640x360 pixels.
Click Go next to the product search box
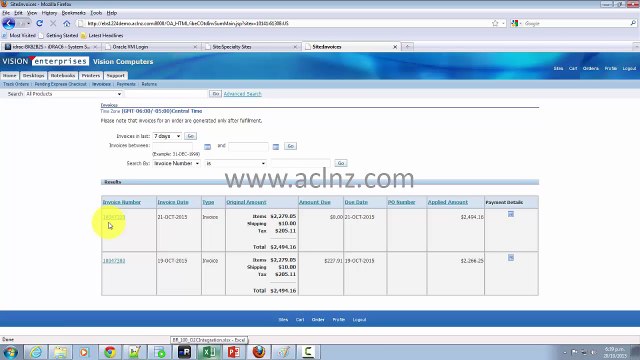[x=215, y=94]
